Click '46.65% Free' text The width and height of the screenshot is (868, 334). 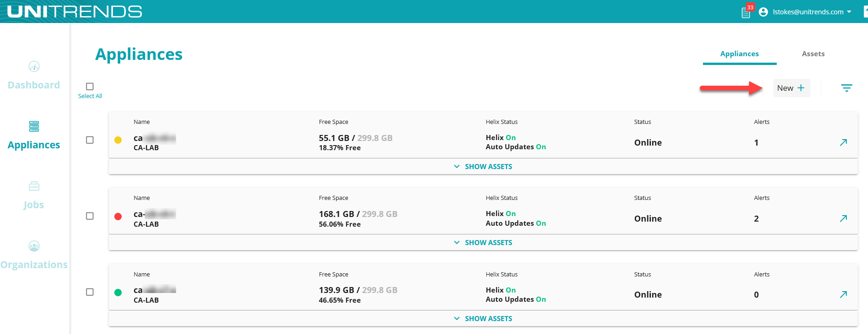340,300
